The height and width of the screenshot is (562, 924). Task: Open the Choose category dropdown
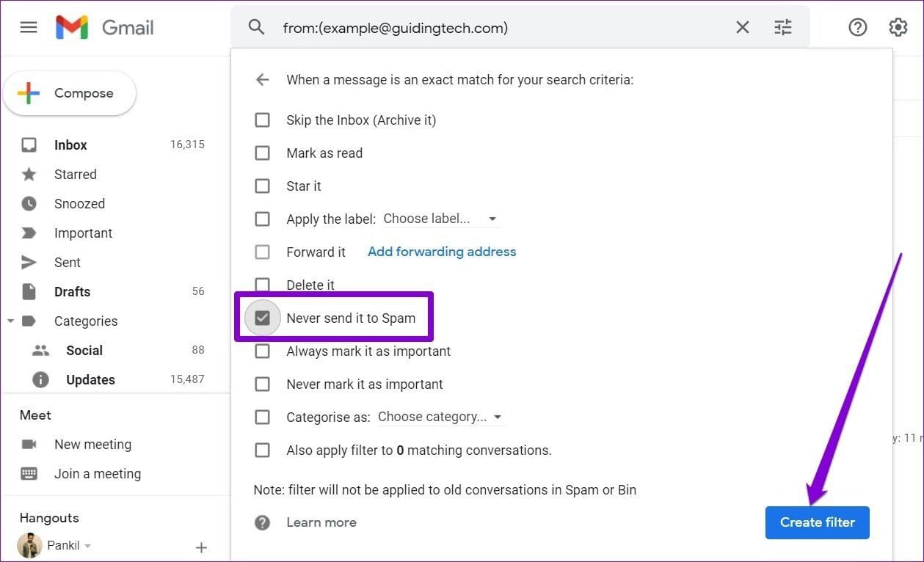click(440, 417)
